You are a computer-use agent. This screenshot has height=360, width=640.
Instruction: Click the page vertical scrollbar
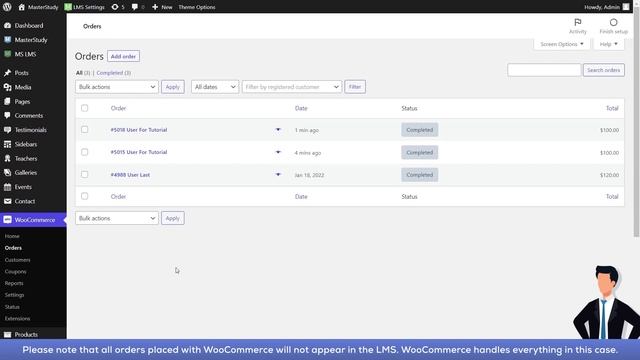point(636,122)
